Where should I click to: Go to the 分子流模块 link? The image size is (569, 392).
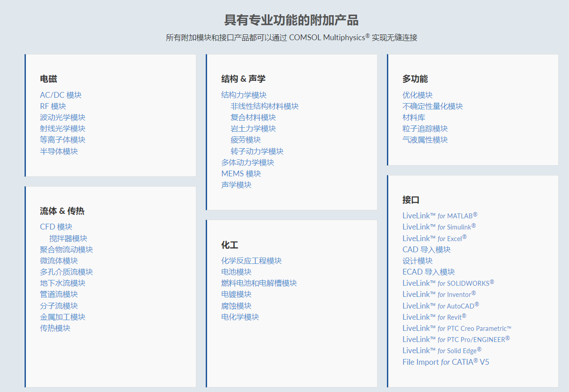click(x=59, y=306)
